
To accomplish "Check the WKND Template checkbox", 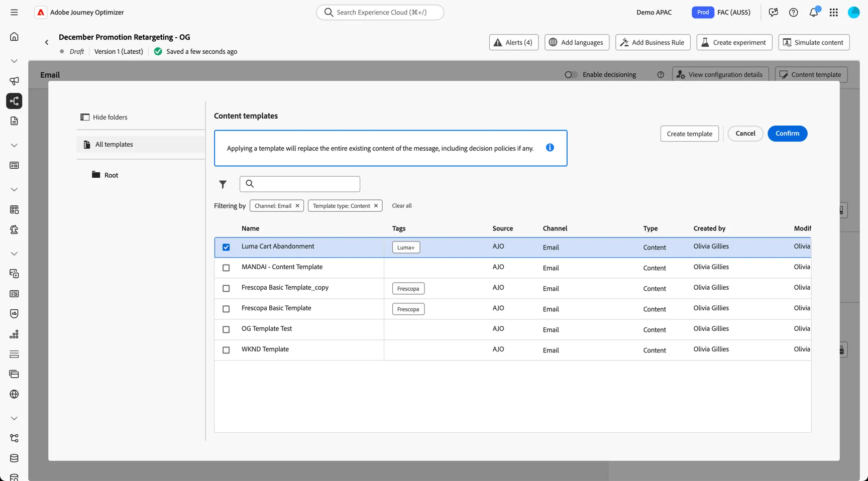I will [226, 350].
